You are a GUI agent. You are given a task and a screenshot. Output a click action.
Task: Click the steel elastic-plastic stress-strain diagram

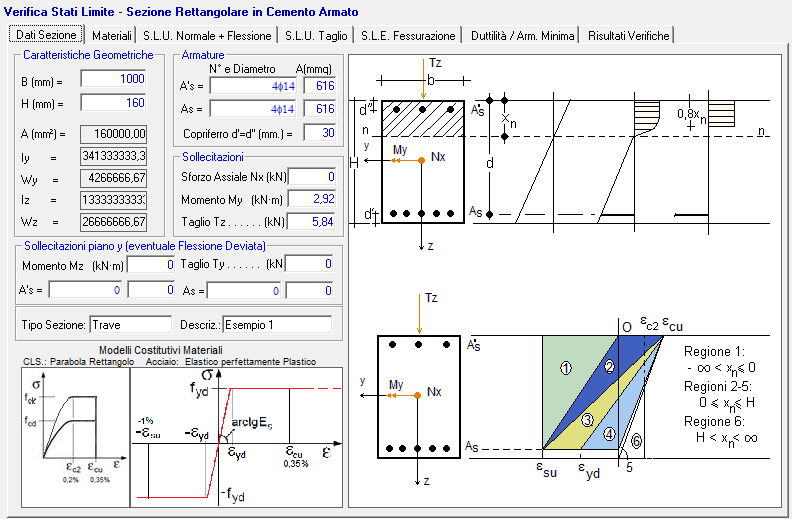pos(236,437)
